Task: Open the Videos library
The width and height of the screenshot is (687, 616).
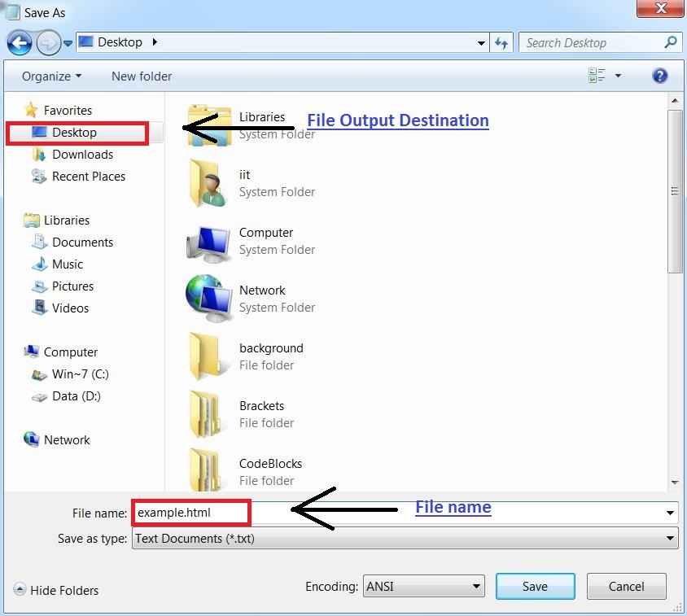Action: (x=69, y=308)
